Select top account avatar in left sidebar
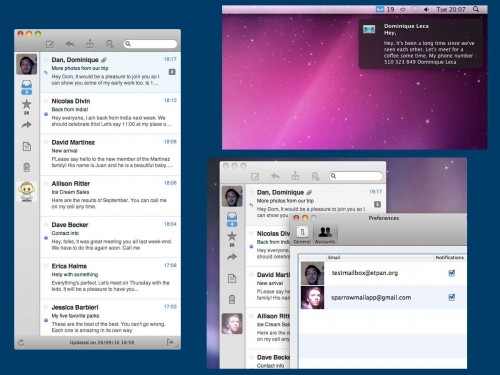The height and width of the screenshot is (375, 500). [x=26, y=64]
